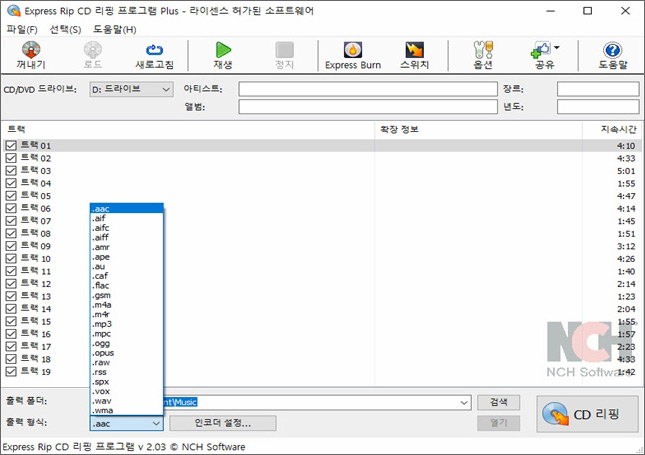Click the Eject (꺼내기) toolbar icon
The height and width of the screenshot is (455, 645).
(x=31, y=50)
